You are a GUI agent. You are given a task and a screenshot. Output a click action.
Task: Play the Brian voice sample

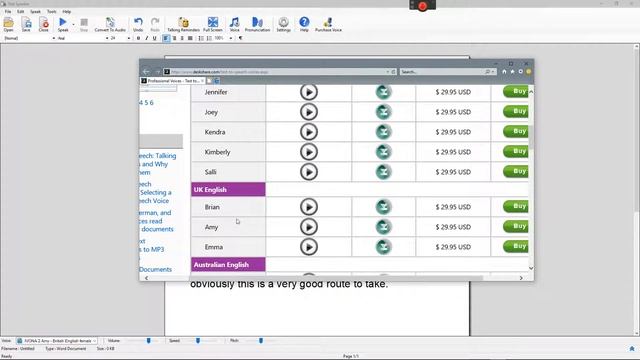309,207
